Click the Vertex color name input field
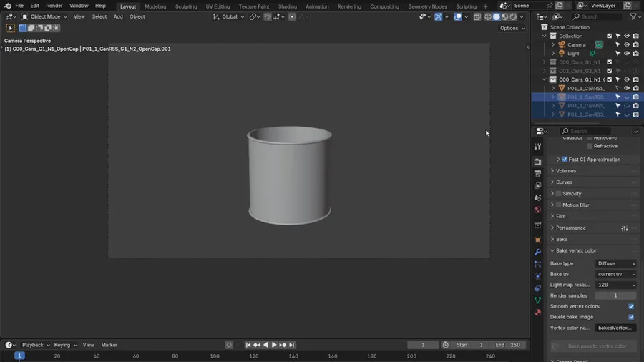 click(x=615, y=328)
